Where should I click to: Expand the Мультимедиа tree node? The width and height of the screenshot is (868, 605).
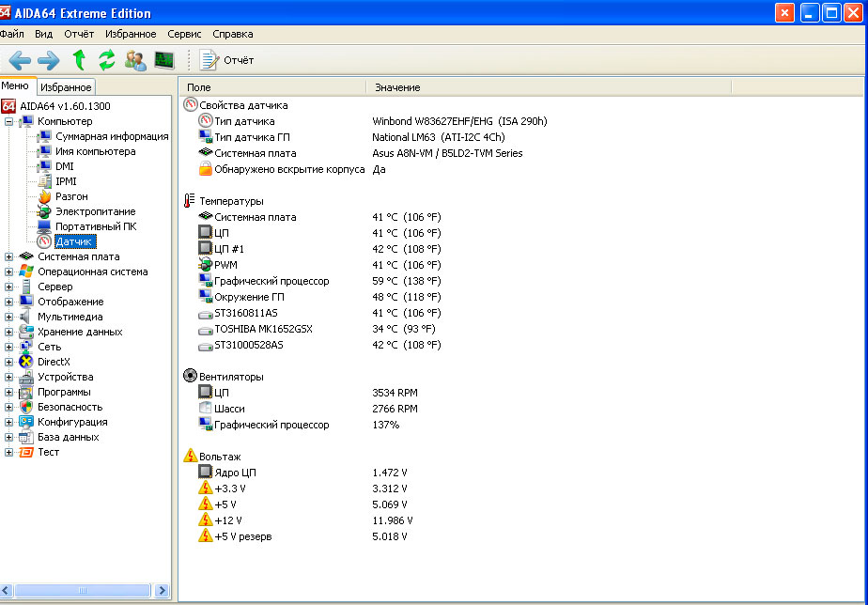pyautogui.click(x=8, y=317)
